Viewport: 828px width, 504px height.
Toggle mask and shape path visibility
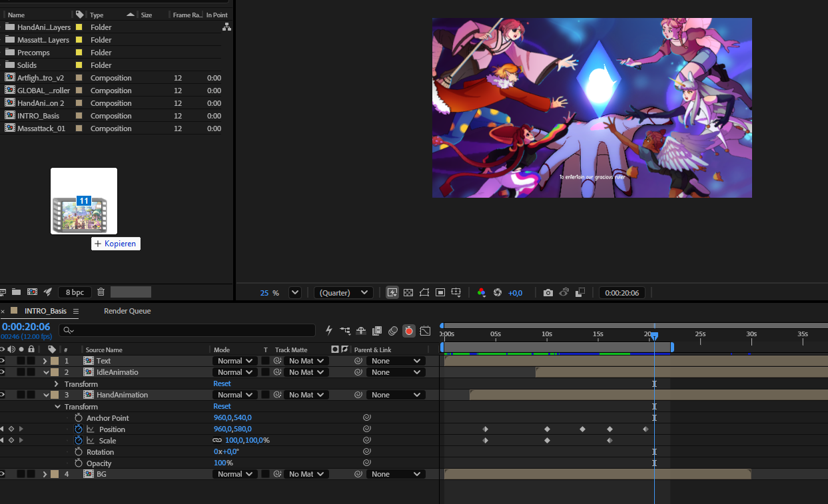(424, 292)
